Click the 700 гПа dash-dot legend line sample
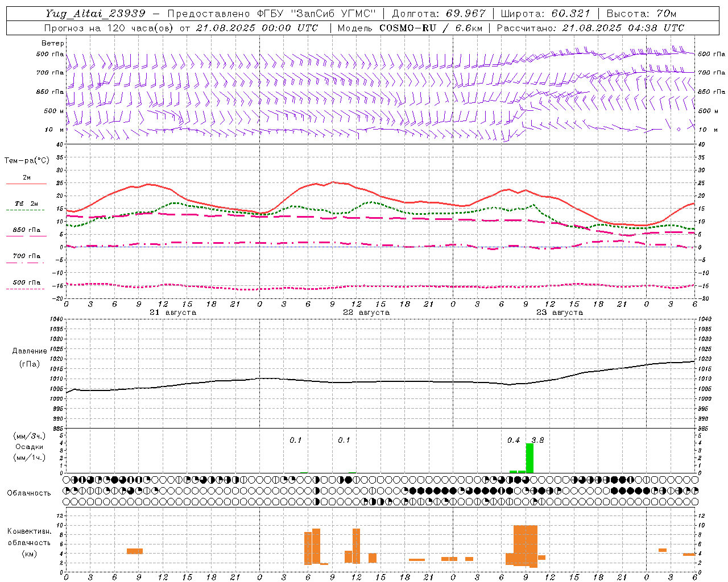 pyautogui.click(x=25, y=263)
